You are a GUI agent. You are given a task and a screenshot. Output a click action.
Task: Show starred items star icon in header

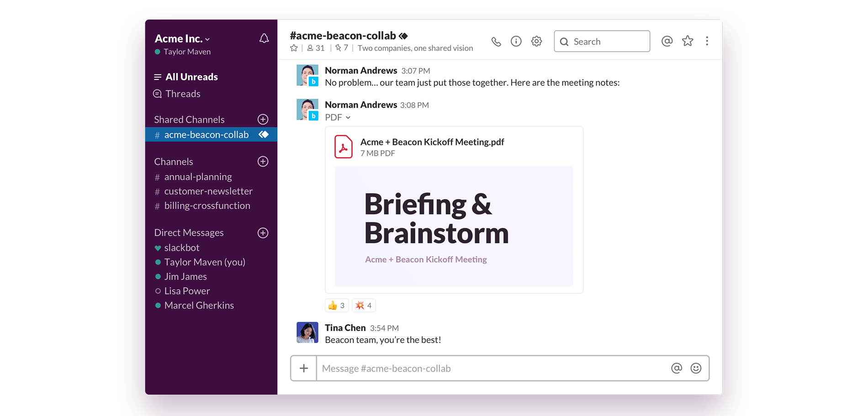pyautogui.click(x=688, y=41)
